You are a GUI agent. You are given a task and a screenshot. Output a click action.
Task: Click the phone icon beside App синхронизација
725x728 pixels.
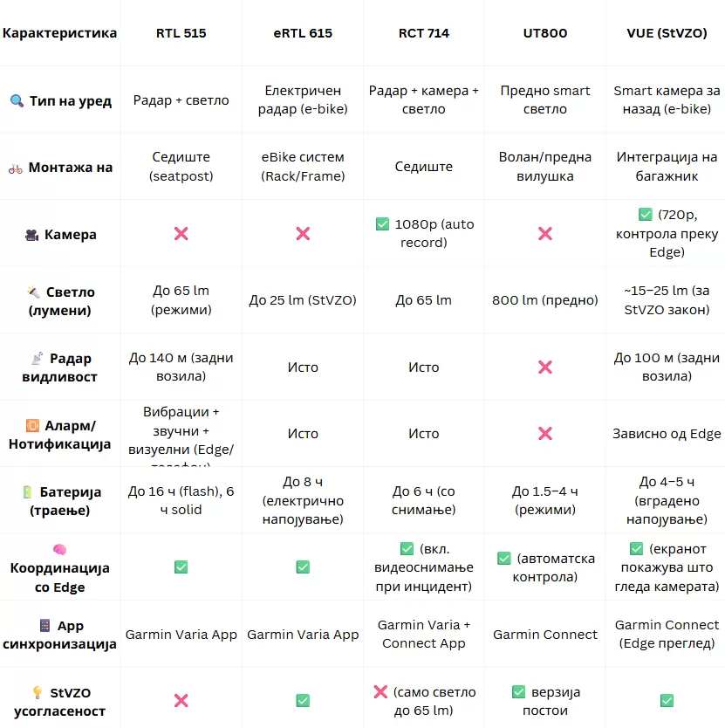44,625
